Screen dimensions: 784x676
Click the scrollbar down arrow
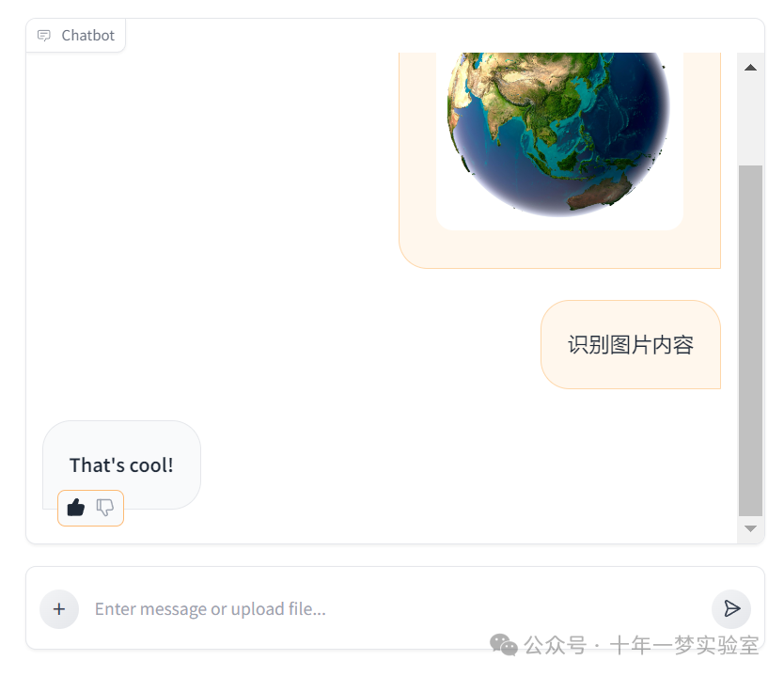tap(750, 528)
